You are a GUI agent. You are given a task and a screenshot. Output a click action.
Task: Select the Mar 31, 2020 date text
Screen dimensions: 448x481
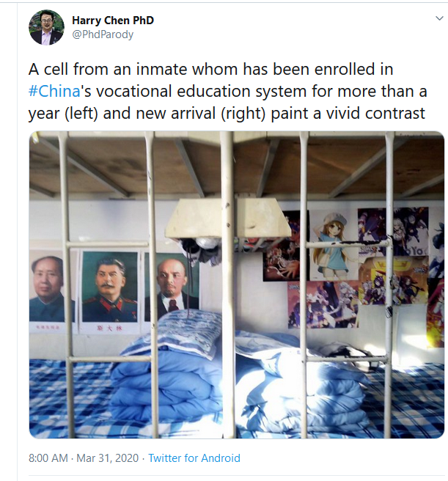click(107, 458)
